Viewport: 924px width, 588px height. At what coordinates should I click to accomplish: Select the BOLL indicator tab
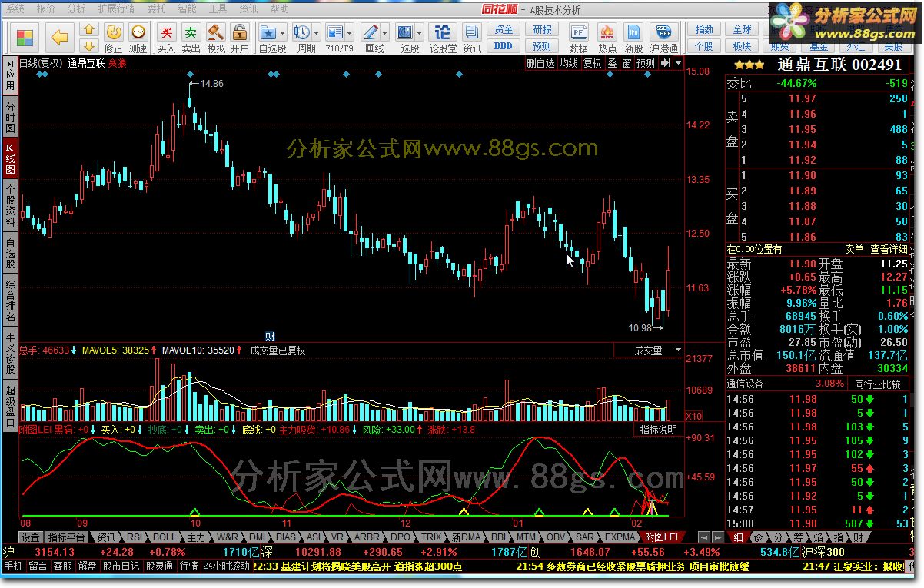[x=164, y=537]
